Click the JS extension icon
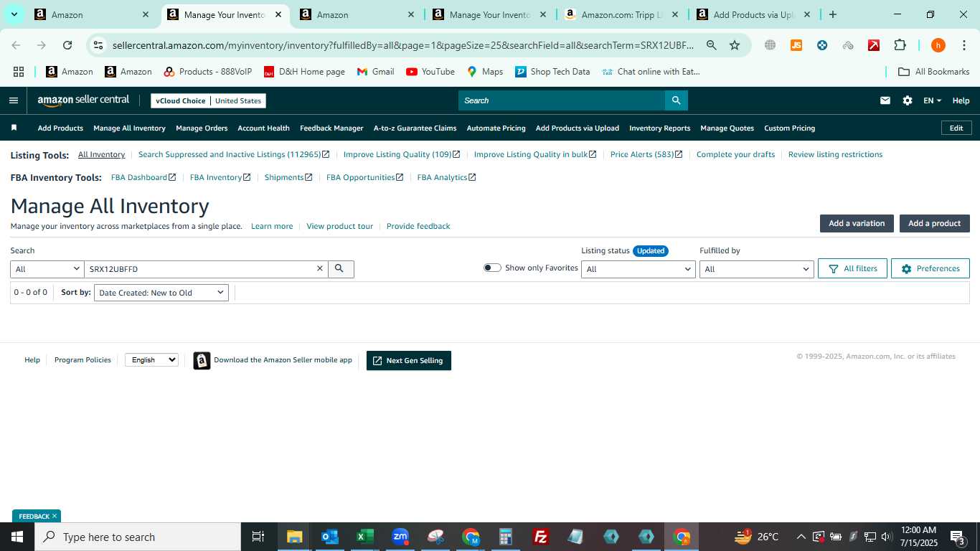Image resolution: width=980 pixels, height=551 pixels. pos(796,45)
